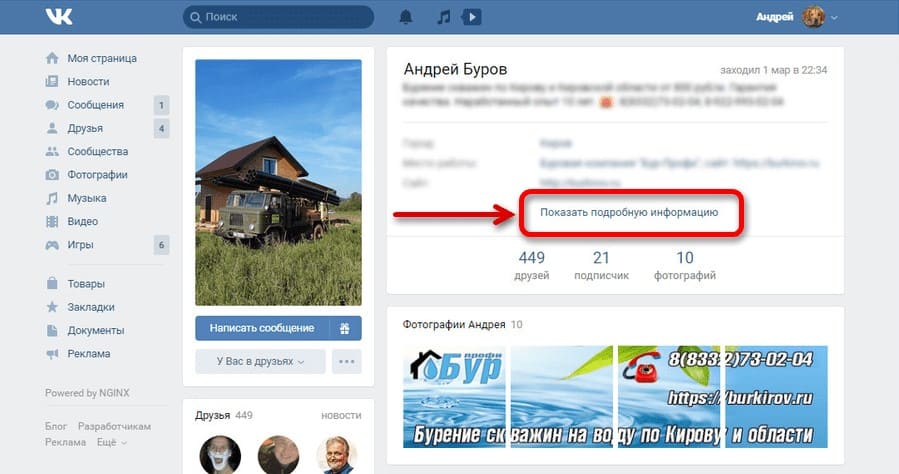Viewport: 899px width, 474px height.
Task: Open the 449 друзей counter
Action: click(532, 265)
